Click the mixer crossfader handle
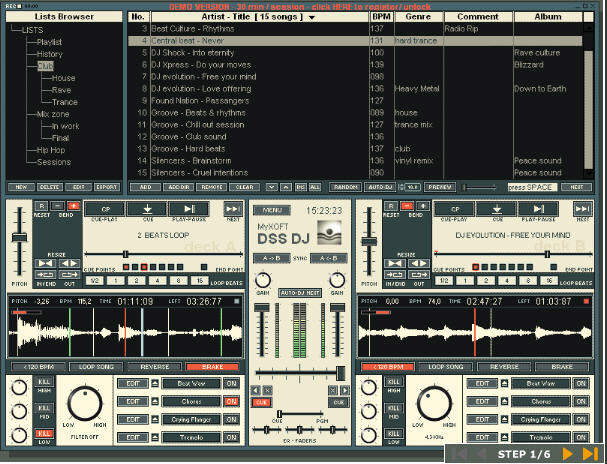The height and width of the screenshot is (464, 607). (341, 373)
